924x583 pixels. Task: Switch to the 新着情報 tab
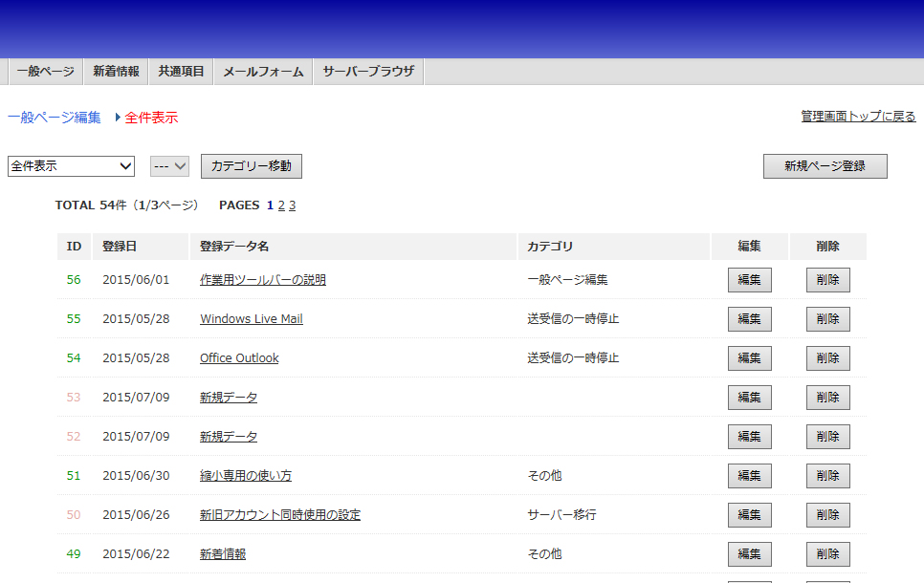116,72
